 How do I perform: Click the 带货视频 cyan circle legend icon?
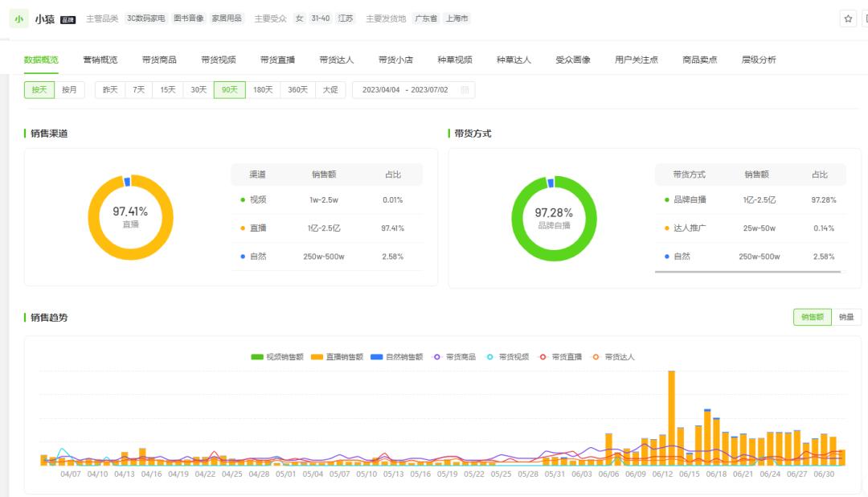tap(489, 357)
